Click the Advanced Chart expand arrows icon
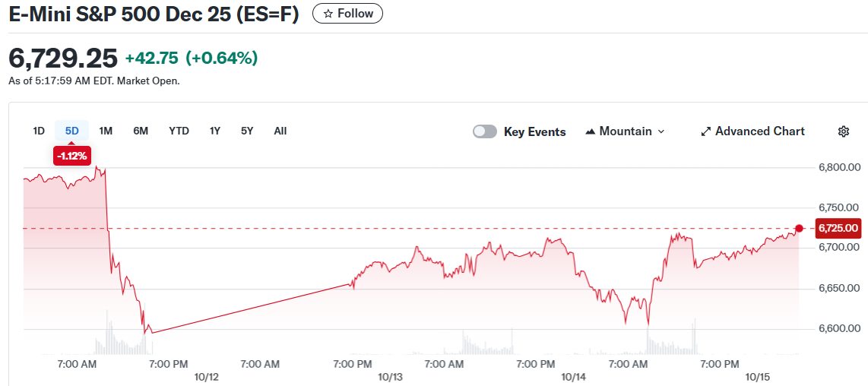The image size is (868, 386). (x=705, y=131)
